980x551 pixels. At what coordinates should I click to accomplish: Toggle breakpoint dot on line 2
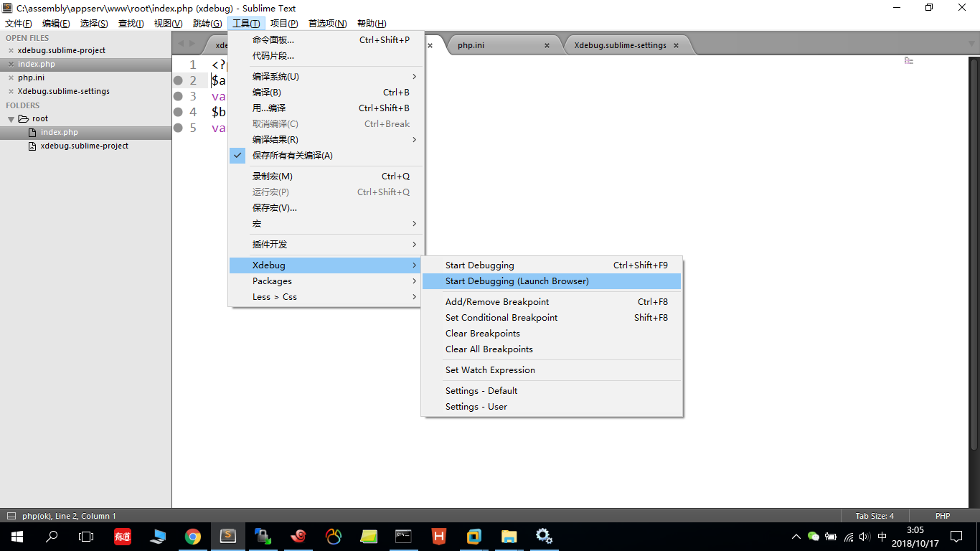(x=178, y=80)
